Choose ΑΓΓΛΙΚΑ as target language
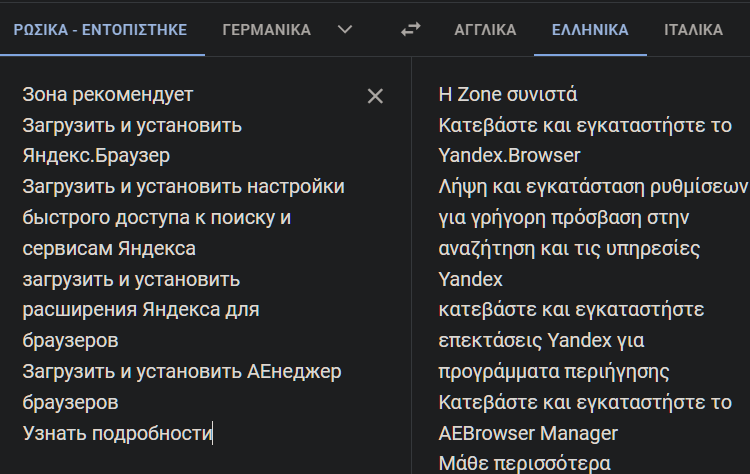750x474 pixels. pyautogui.click(x=485, y=30)
